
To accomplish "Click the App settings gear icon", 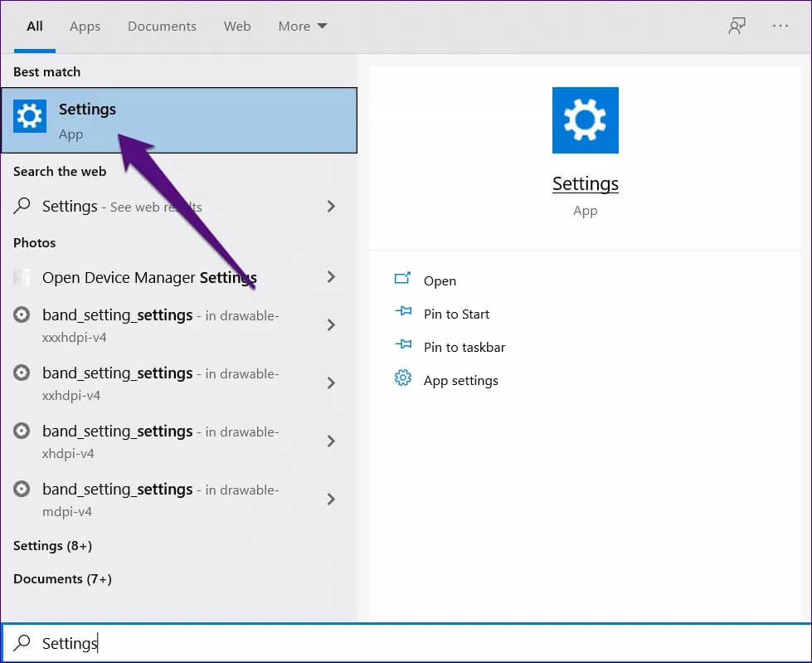I will click(x=403, y=378).
